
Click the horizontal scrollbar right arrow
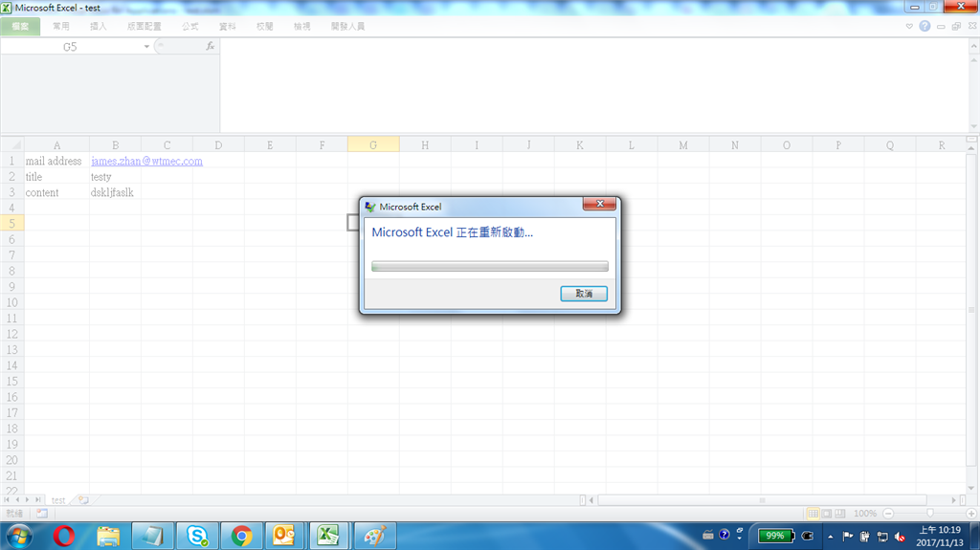click(x=954, y=500)
